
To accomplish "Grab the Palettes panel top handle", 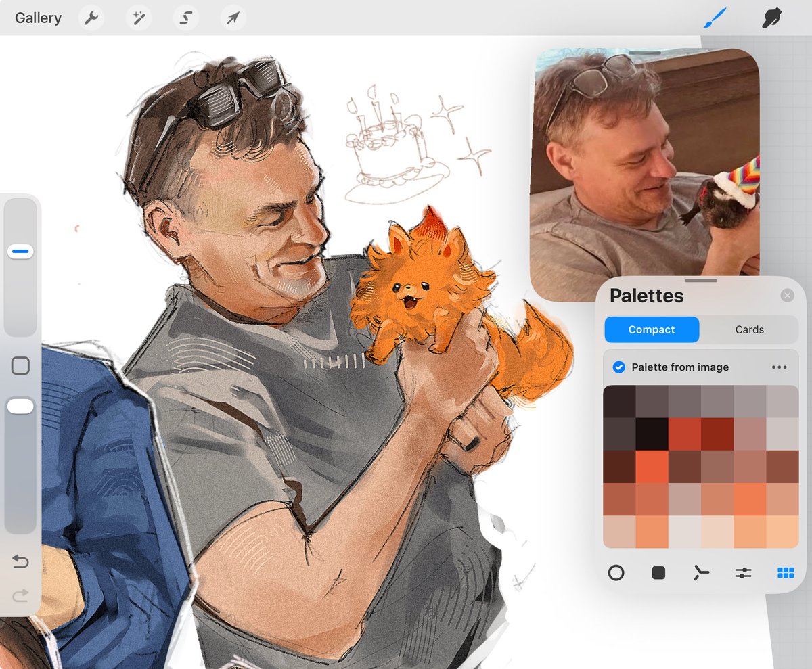I will [701, 280].
